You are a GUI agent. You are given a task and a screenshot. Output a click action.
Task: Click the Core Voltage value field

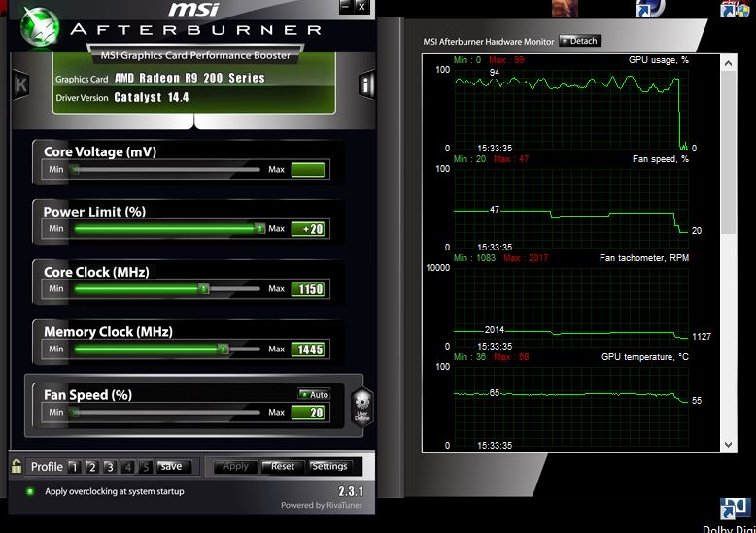(308, 170)
